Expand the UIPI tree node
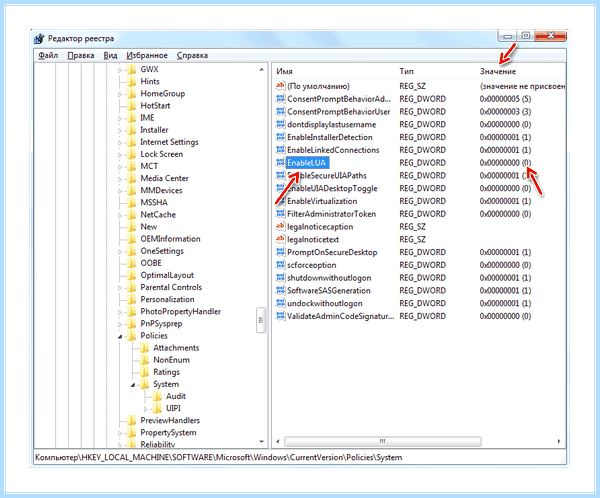 (x=146, y=409)
